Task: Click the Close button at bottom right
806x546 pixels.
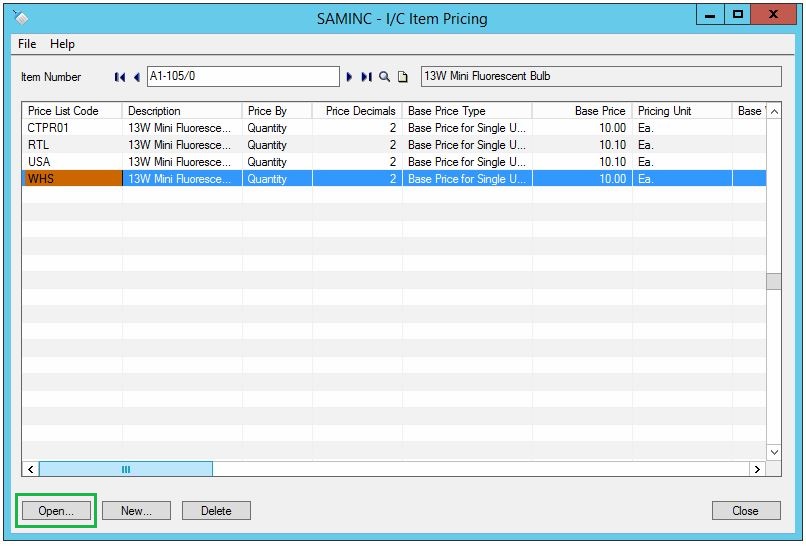Action: pos(745,511)
